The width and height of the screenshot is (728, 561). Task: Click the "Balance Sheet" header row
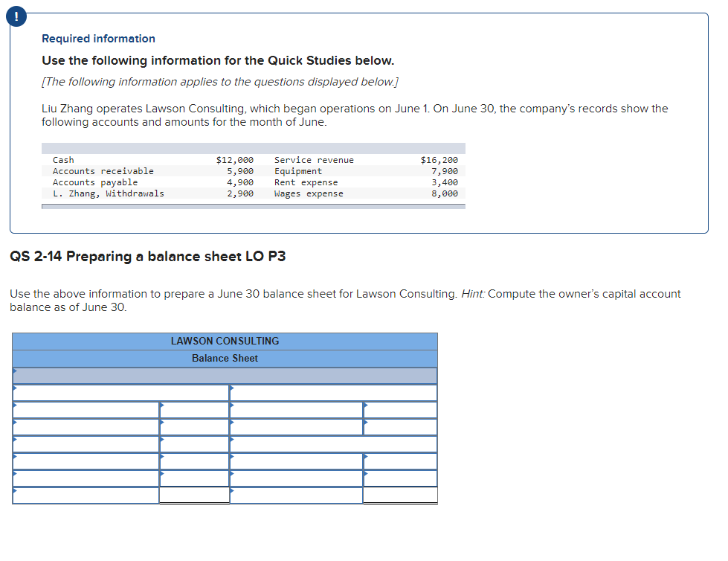point(225,359)
